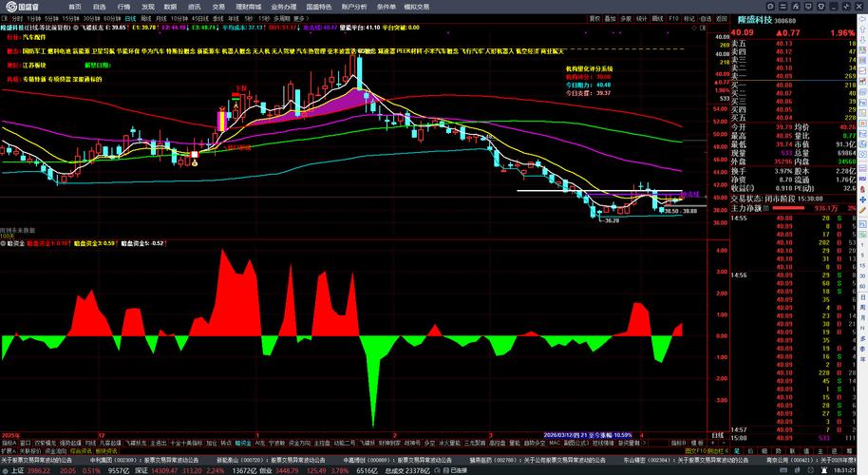Select the 综合资讯 tab at bottom

[x=81, y=451]
